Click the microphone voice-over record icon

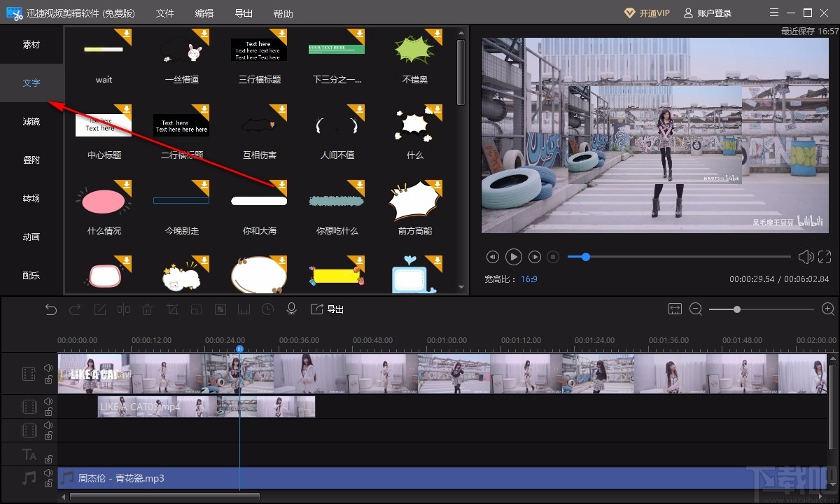291,309
